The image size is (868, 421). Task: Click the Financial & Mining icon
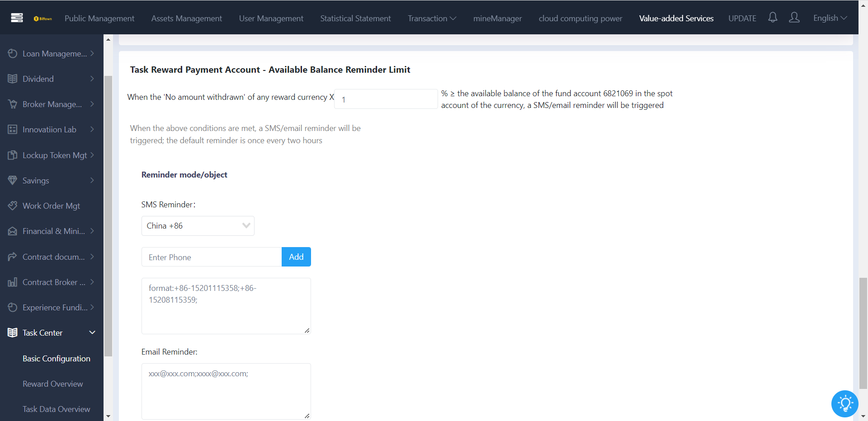[12, 231]
